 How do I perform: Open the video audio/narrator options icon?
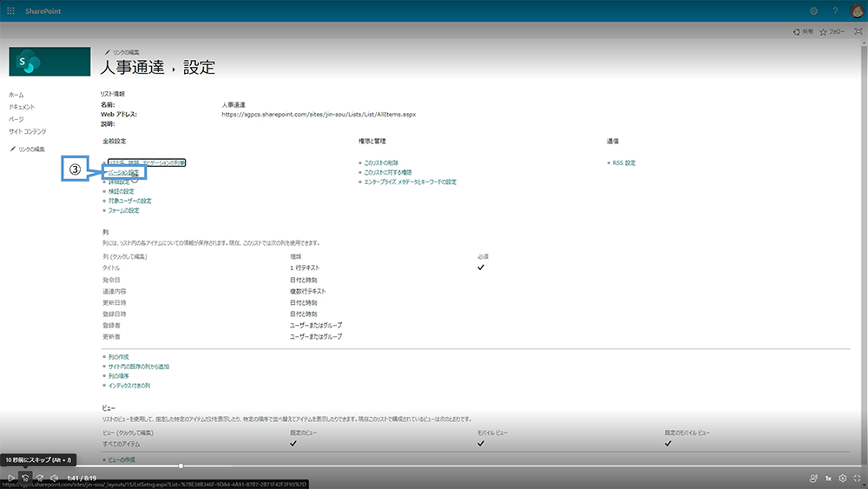[813, 478]
